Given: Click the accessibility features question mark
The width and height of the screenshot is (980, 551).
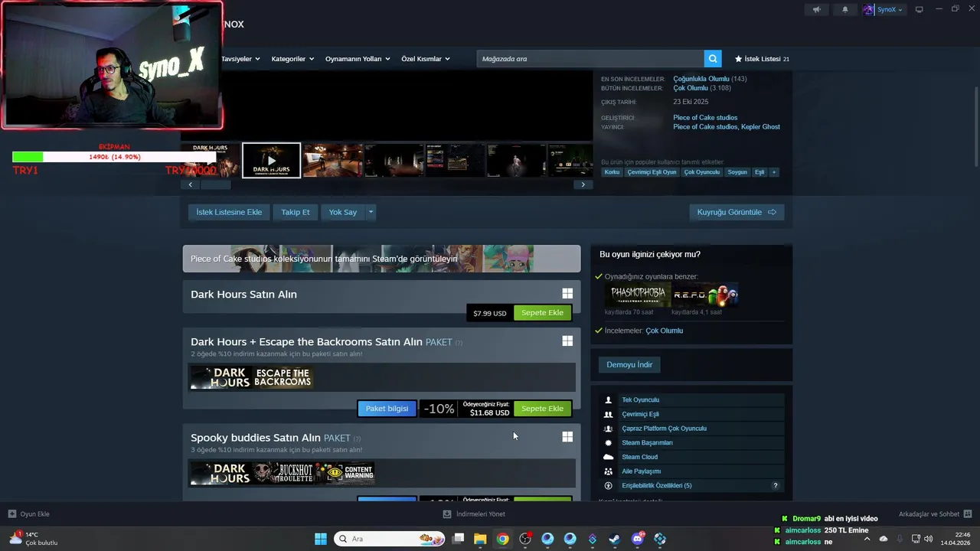Looking at the screenshot, I should click(x=775, y=486).
